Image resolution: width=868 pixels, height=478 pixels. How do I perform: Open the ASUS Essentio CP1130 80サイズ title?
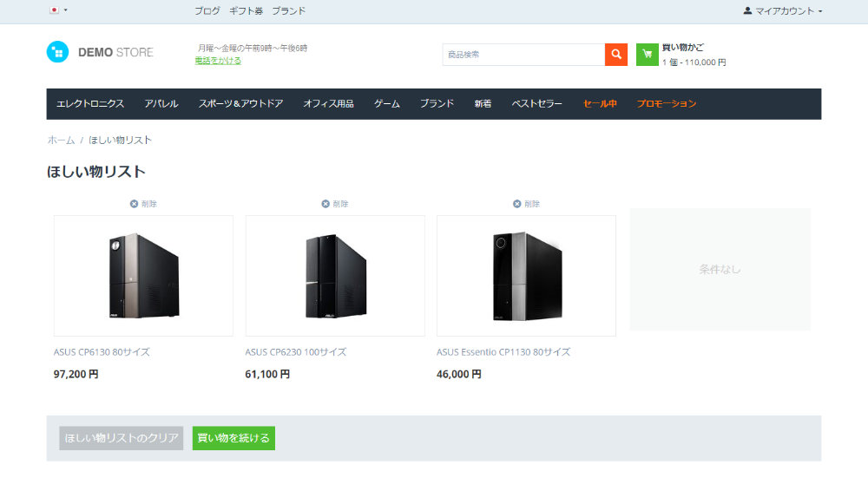[x=503, y=352]
